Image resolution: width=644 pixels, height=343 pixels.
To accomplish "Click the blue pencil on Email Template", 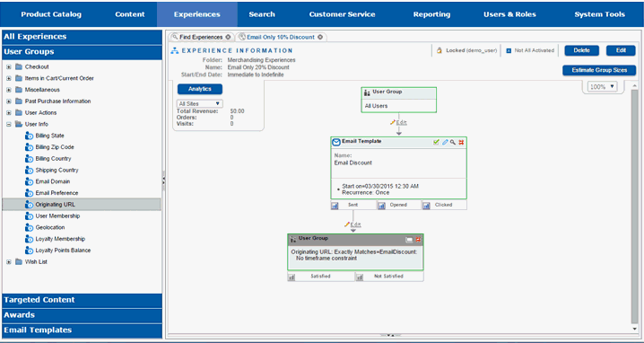I will click(x=445, y=142).
